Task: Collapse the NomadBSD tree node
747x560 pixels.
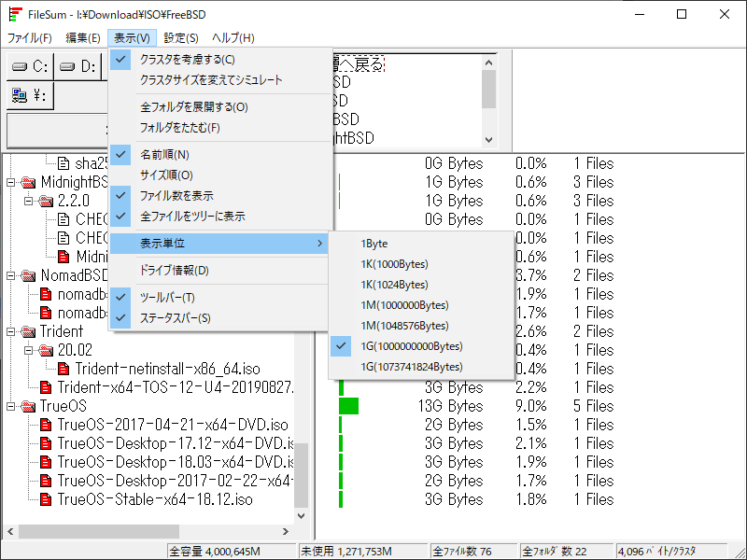Action: click(x=11, y=275)
